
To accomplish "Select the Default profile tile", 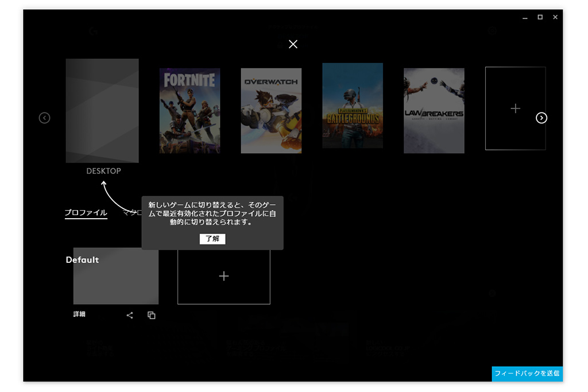I will [x=116, y=276].
